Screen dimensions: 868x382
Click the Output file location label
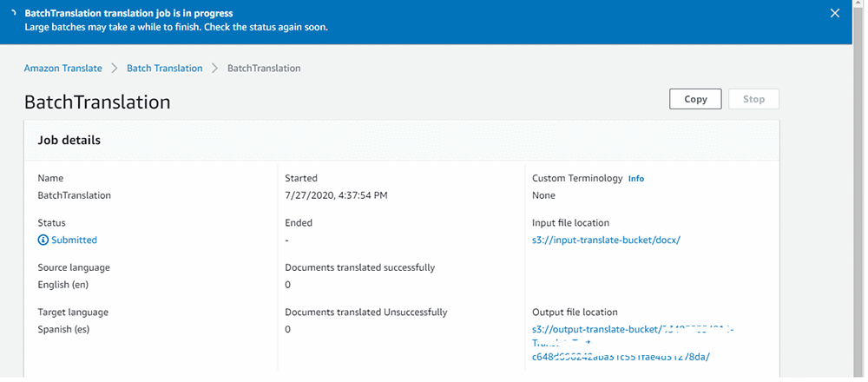(575, 313)
